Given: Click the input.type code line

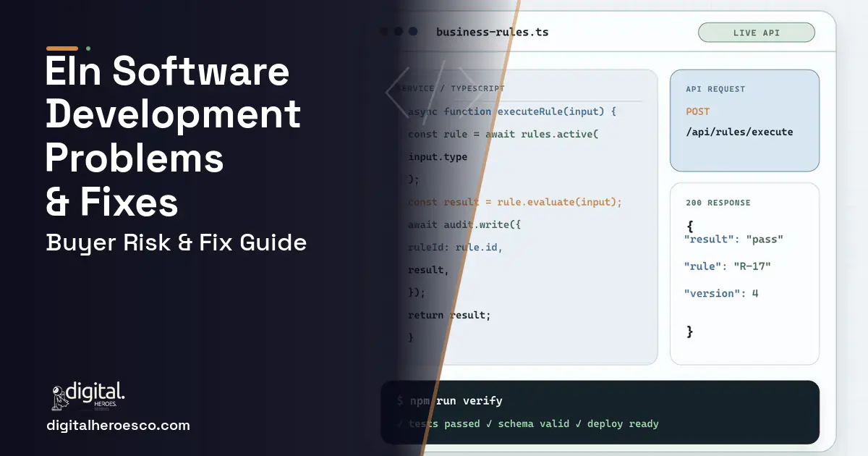Looking at the screenshot, I should (x=438, y=156).
